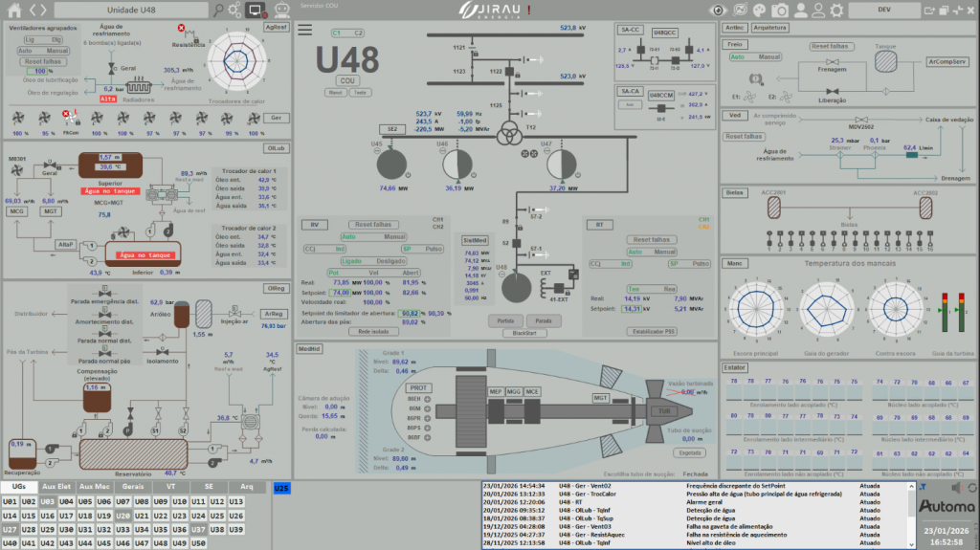Edit the RV power setpoint 74,00 field

341,291
